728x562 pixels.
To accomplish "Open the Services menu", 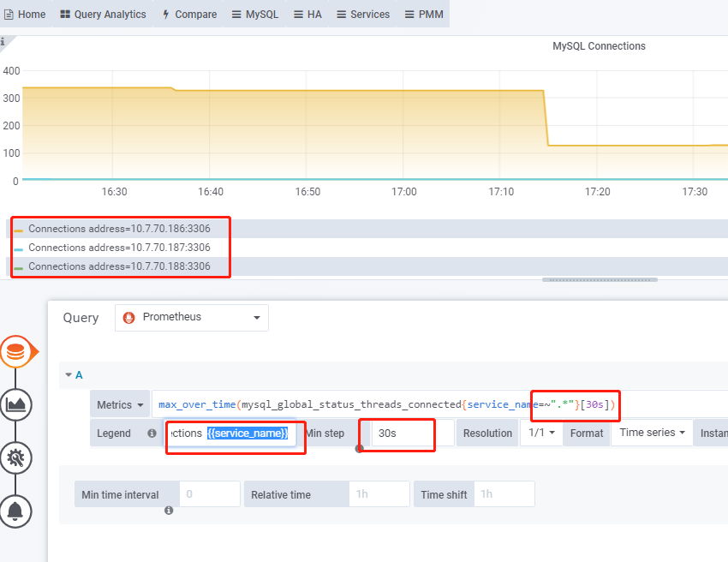I will (363, 15).
